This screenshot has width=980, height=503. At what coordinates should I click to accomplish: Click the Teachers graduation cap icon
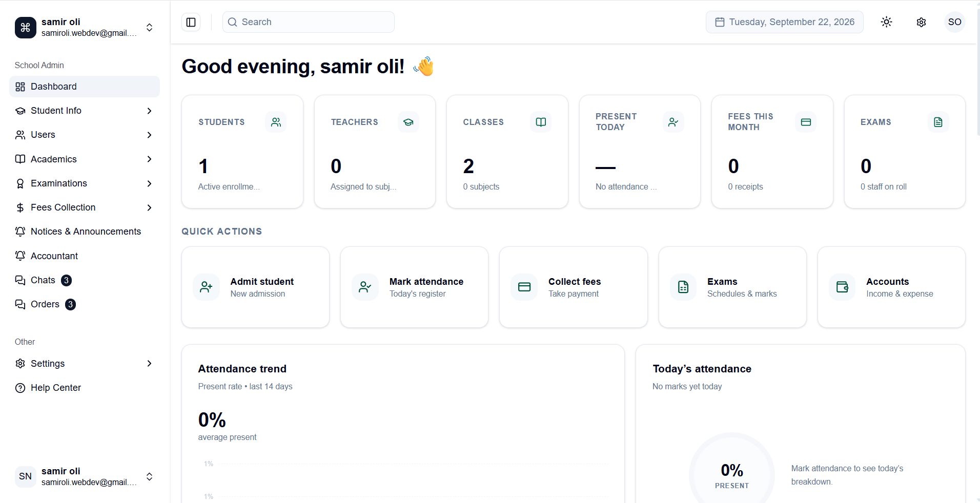[409, 122]
